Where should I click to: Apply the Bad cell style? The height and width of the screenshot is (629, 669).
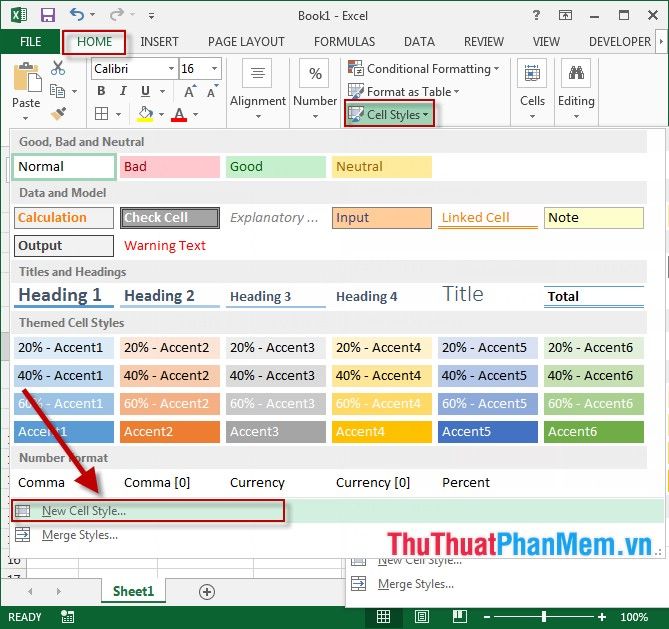click(170, 166)
